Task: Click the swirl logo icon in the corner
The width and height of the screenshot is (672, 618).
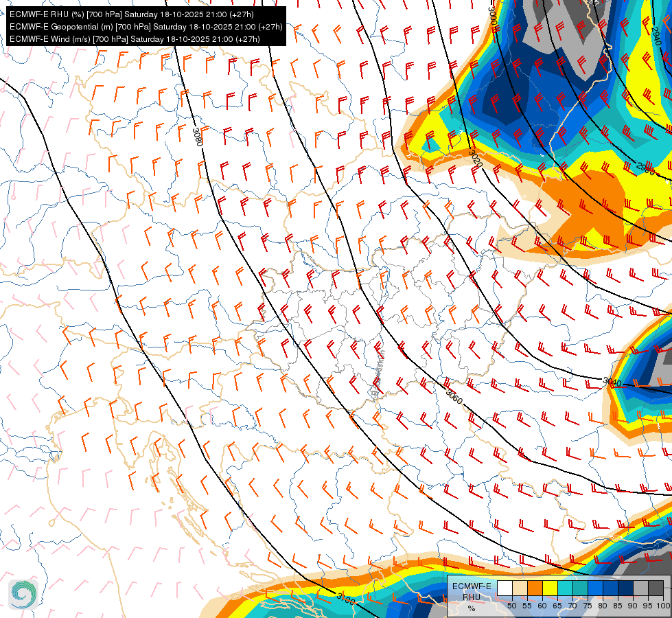Action: click(x=23, y=595)
